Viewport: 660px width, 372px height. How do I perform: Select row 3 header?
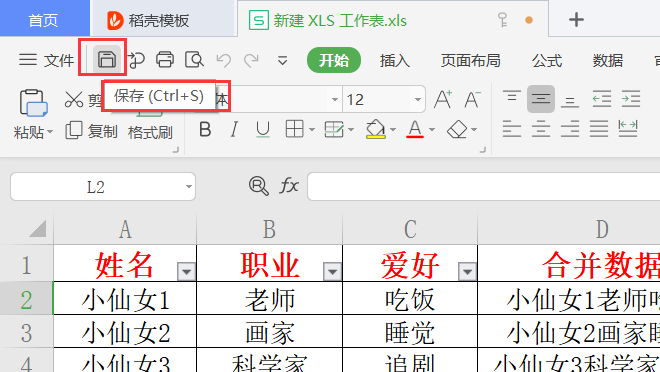(x=27, y=332)
